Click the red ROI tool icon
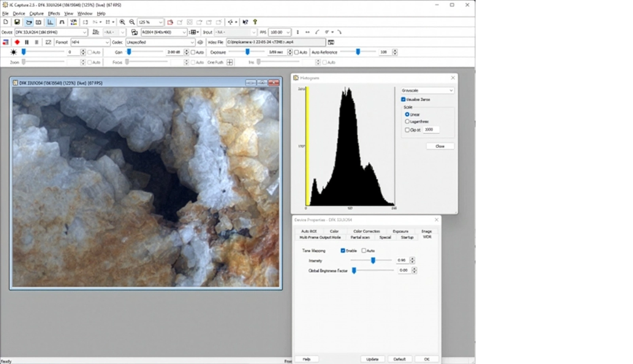This screenshot has height=364, width=633. (170, 22)
